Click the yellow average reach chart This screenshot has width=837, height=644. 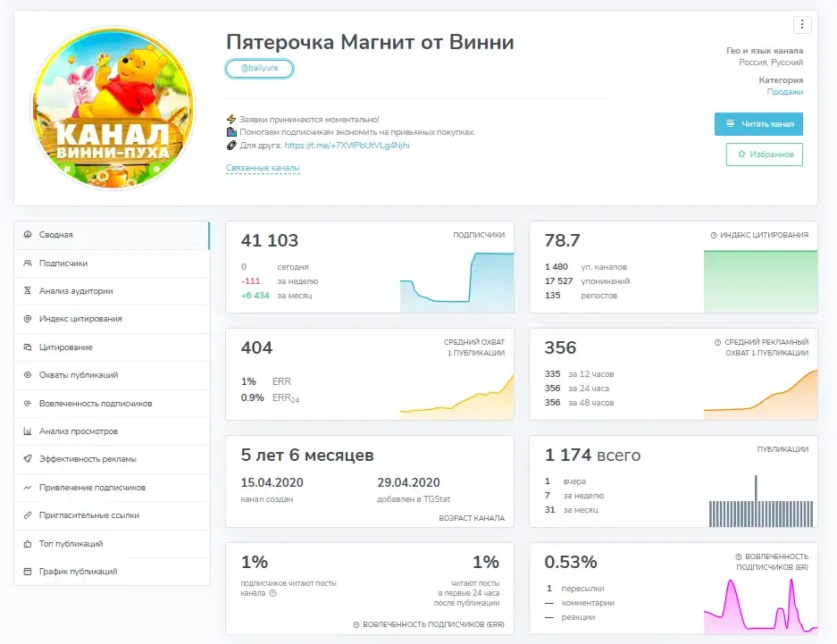(x=457, y=397)
